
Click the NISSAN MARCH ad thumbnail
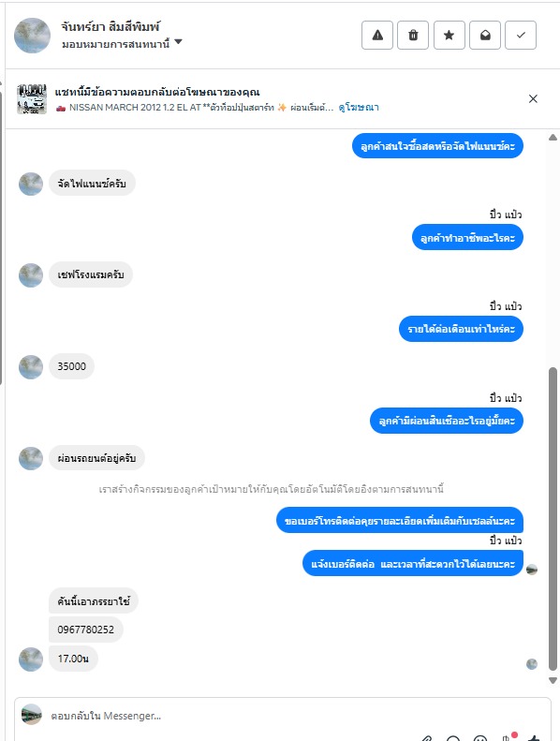tap(32, 98)
